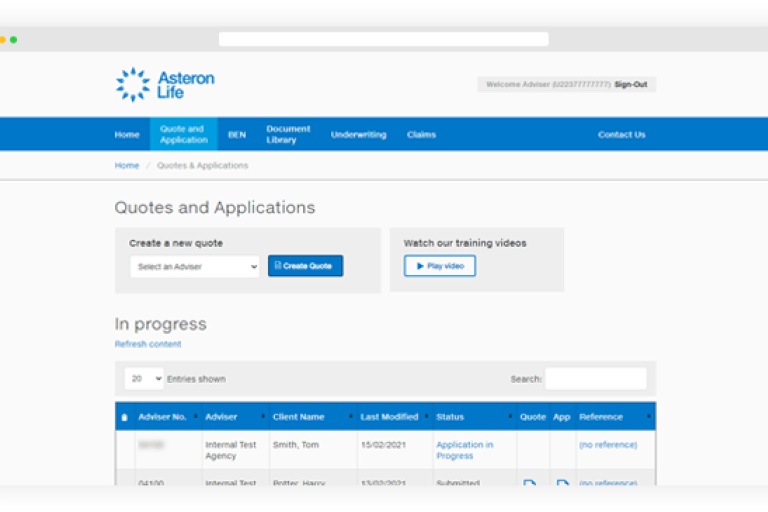Expand the Select an Adviser dropdown
The width and height of the screenshot is (768, 512).
(x=194, y=267)
